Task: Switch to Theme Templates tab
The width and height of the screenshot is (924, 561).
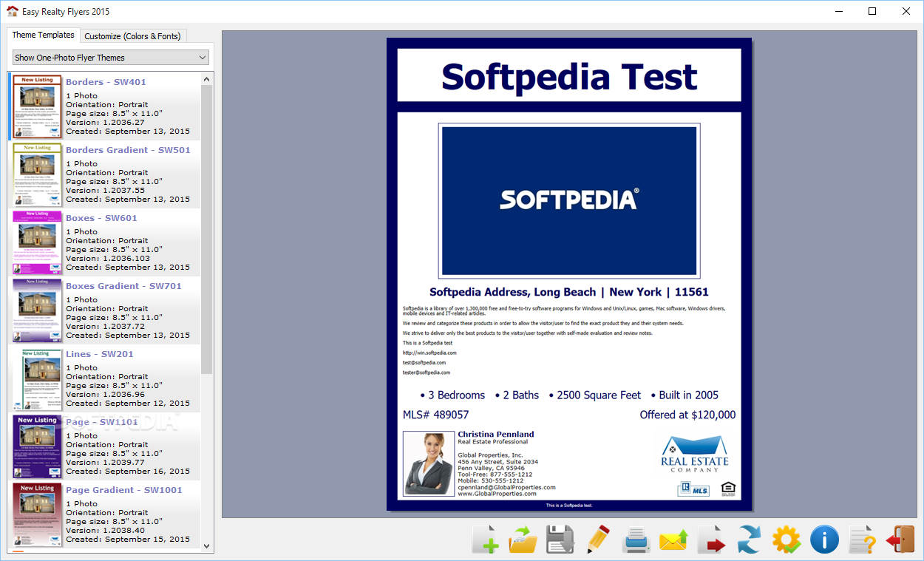Action: pos(43,35)
